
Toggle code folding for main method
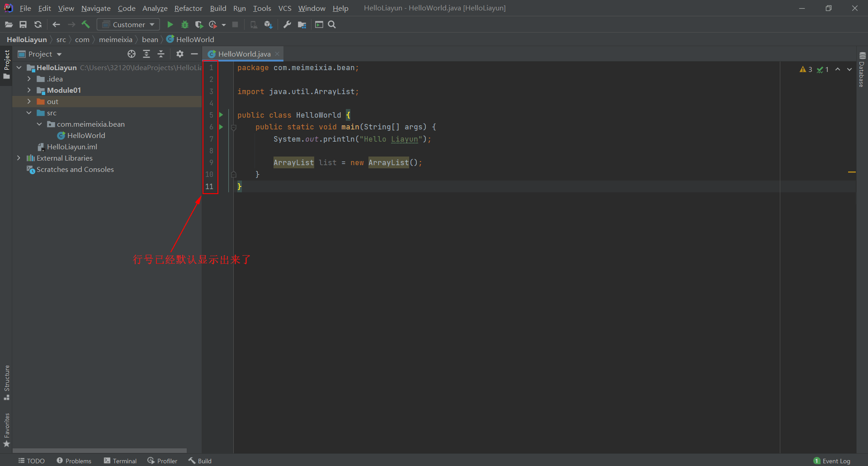(x=234, y=127)
